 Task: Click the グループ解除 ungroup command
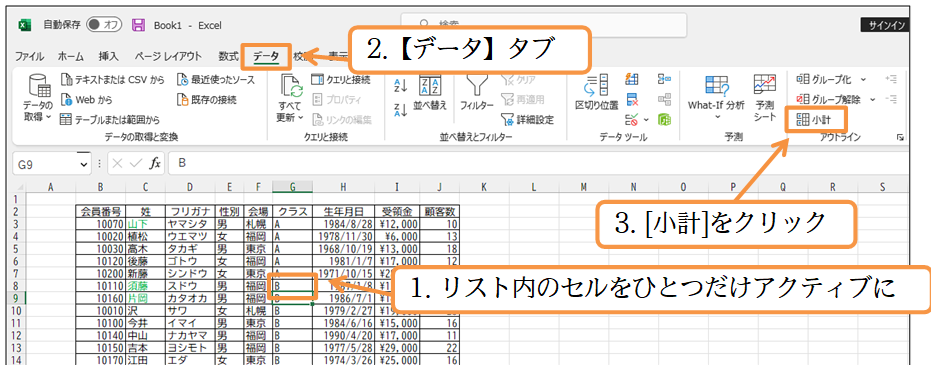click(829, 100)
